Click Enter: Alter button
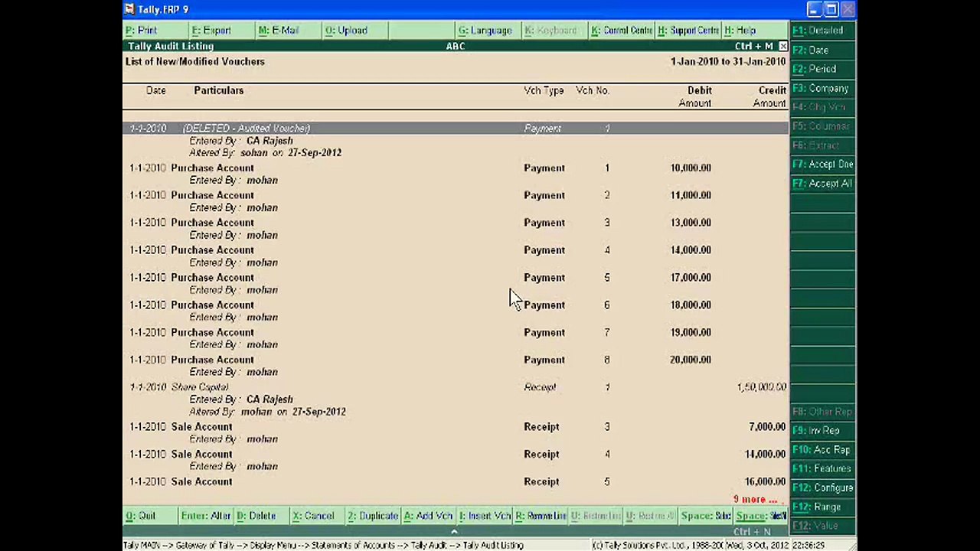The image size is (980, 551). (x=206, y=516)
